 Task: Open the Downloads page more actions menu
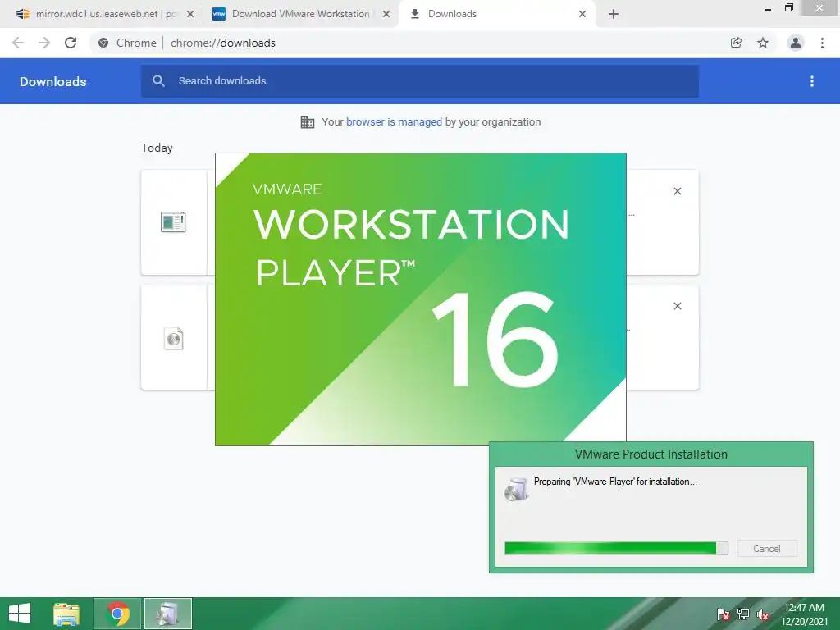pos(812,81)
